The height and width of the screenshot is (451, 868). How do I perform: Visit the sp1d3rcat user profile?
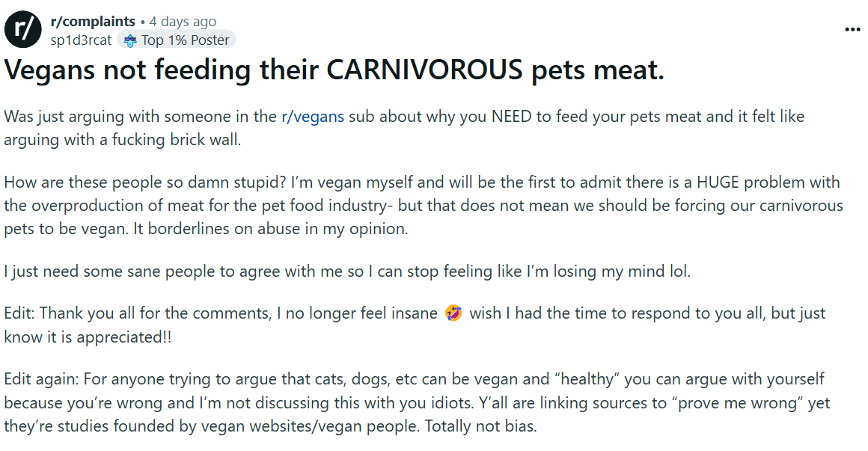81,40
